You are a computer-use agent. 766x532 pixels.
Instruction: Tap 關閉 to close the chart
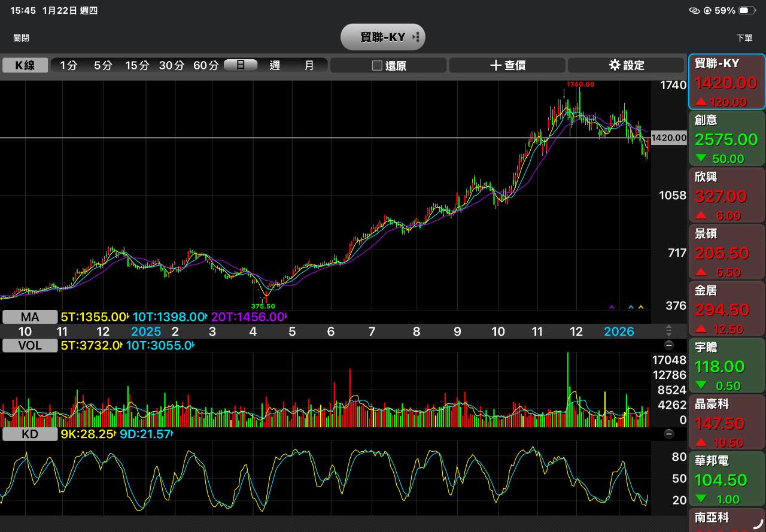pos(22,38)
